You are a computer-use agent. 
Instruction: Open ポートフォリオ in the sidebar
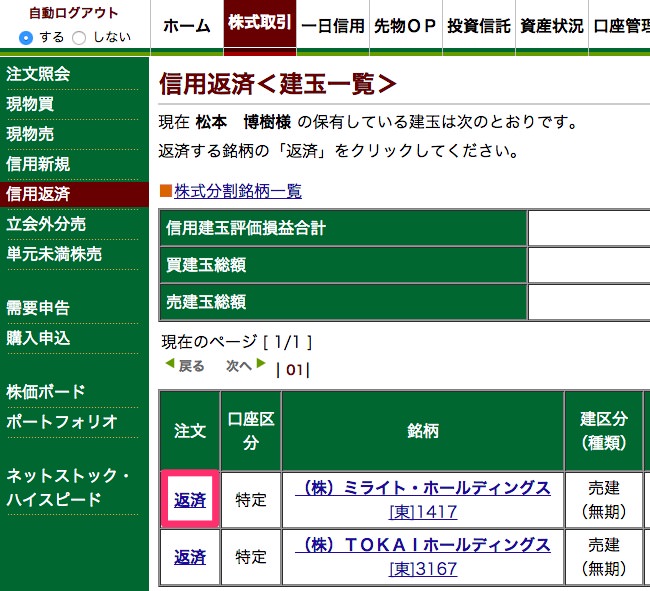pos(62,422)
